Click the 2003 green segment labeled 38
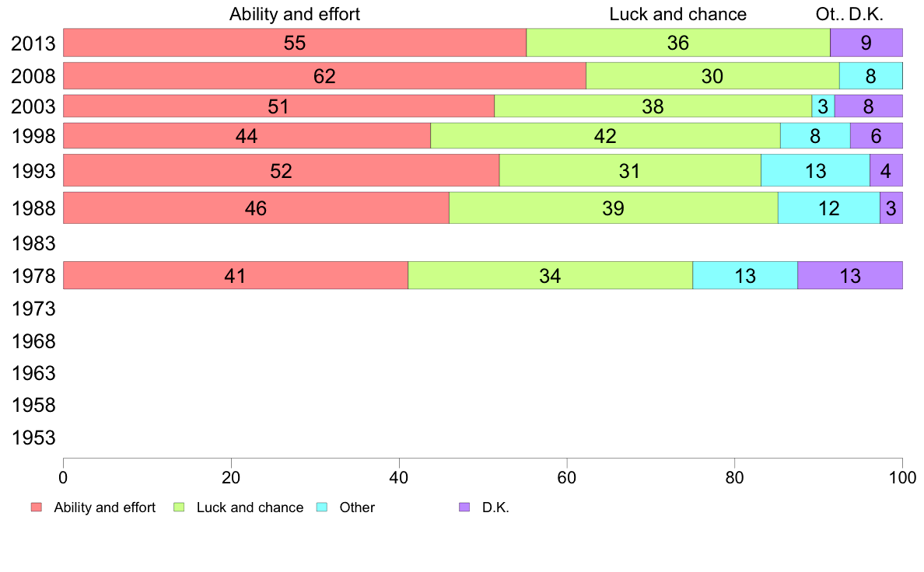This screenshot has height=572, width=924. [x=653, y=106]
